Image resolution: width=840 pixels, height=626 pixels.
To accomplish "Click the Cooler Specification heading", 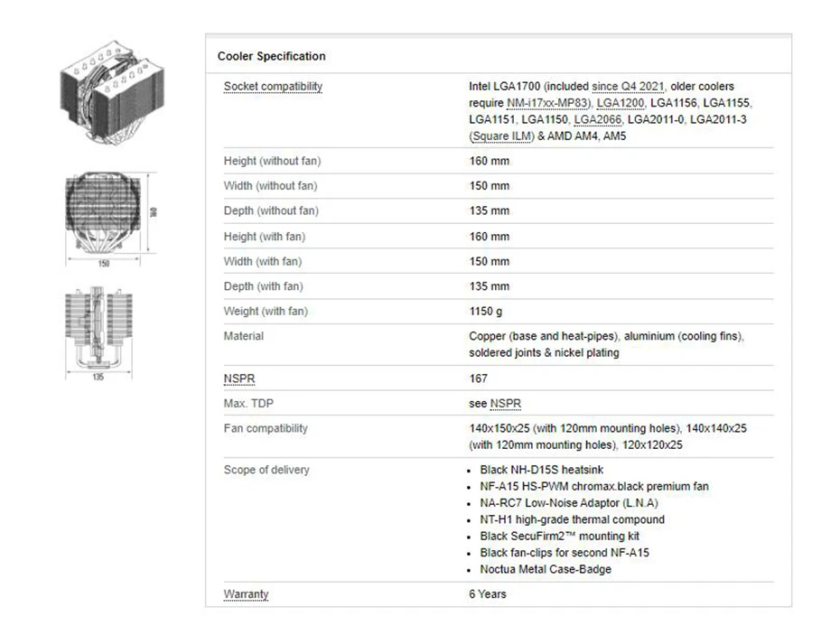I will coord(271,56).
